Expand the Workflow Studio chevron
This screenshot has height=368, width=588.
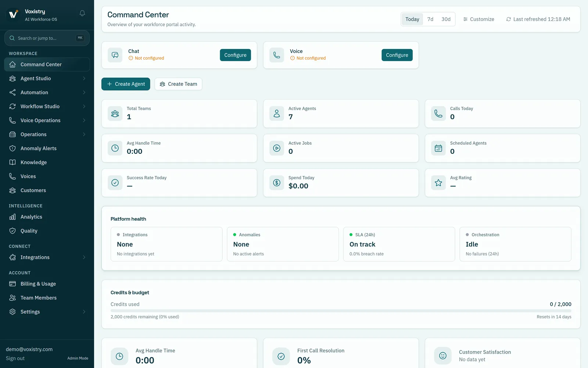pyautogui.click(x=84, y=106)
